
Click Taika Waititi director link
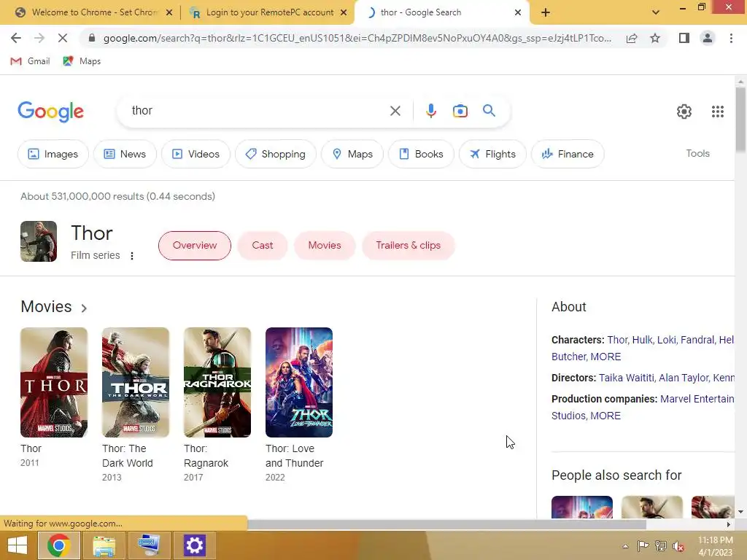coord(627,378)
